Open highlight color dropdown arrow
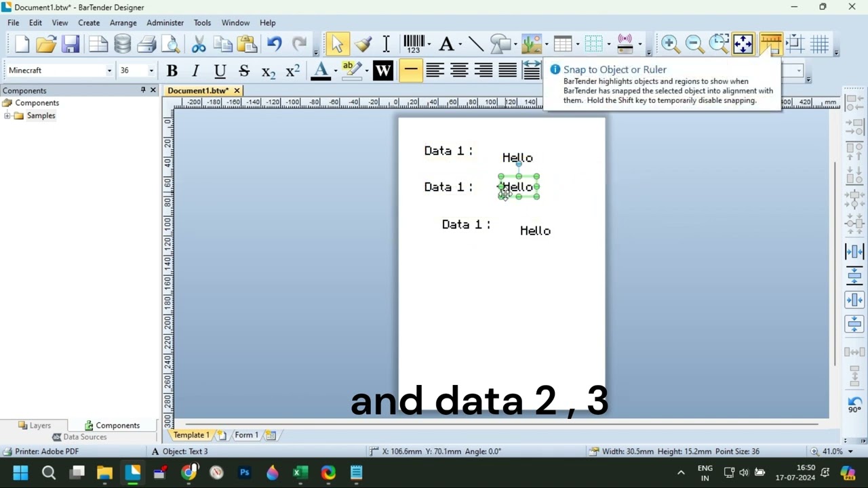This screenshot has width=868, height=488. click(367, 70)
